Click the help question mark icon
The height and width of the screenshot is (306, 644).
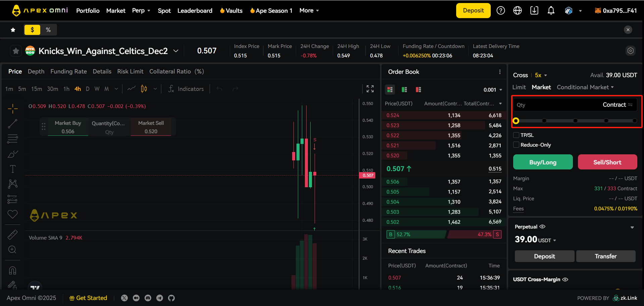[x=501, y=11]
